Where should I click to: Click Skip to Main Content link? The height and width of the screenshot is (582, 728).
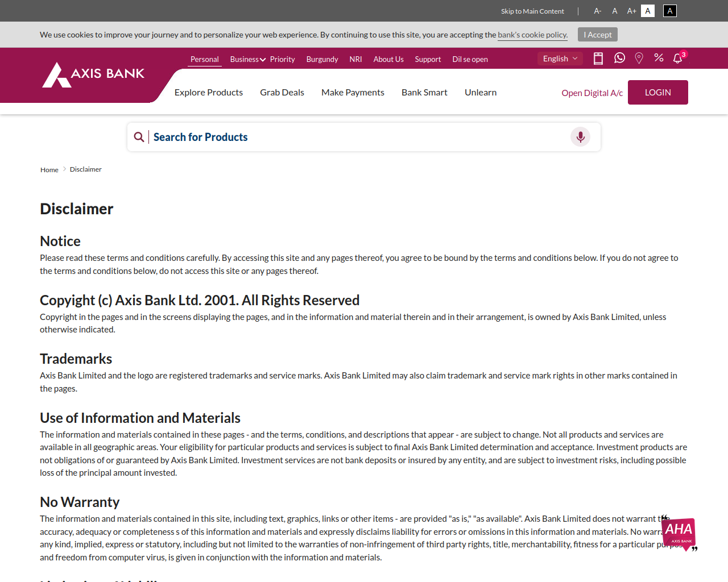[532, 11]
